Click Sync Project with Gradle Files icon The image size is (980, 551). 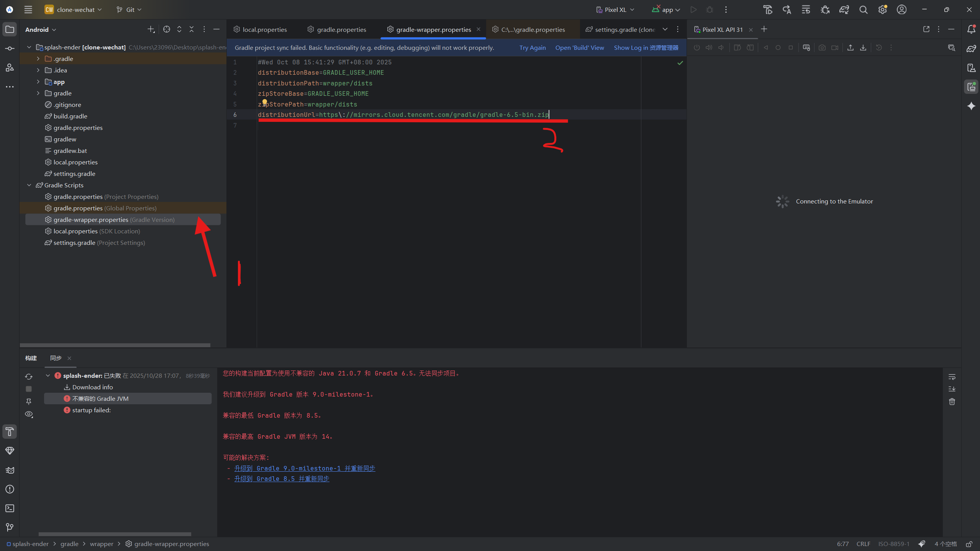844,10
